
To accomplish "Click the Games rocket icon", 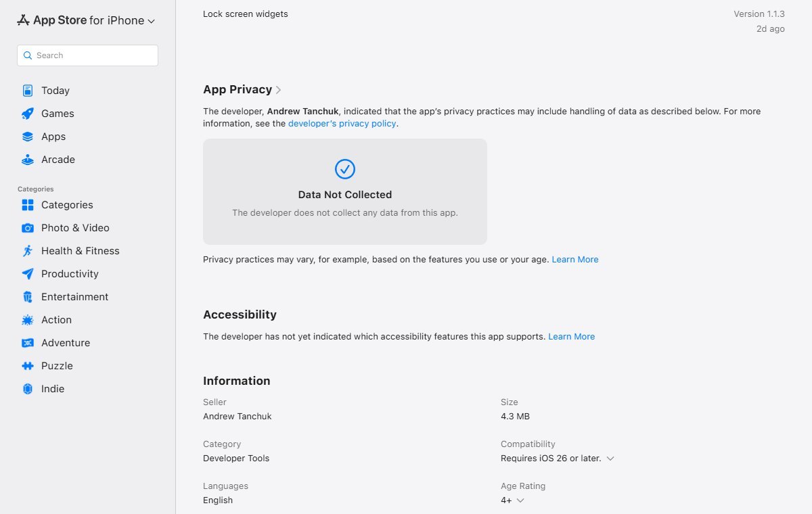I will (x=28, y=114).
